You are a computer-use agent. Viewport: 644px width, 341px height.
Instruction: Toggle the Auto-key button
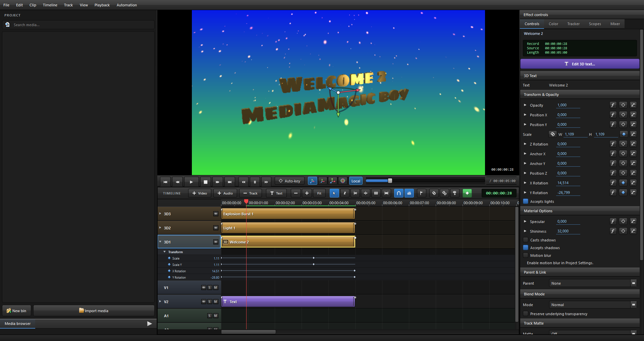(289, 181)
